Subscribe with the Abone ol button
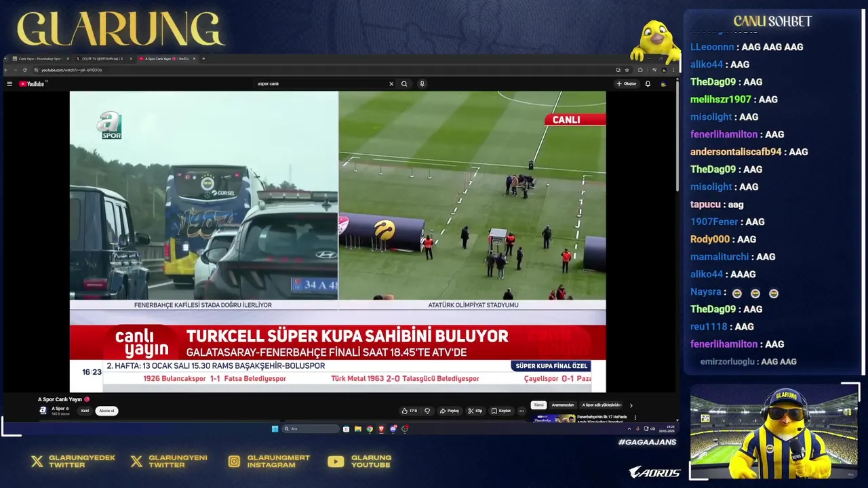 [x=106, y=411]
